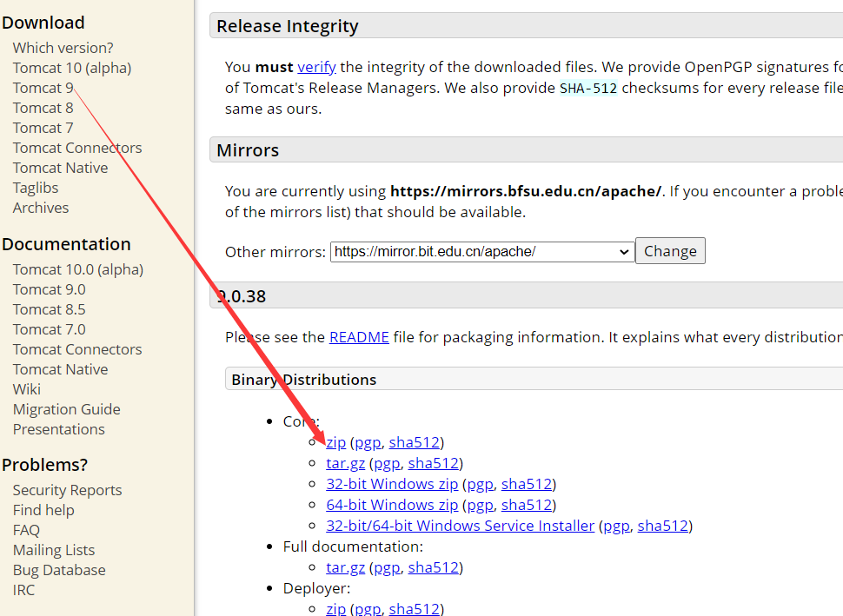This screenshot has width=843, height=616.
Task: Click the 'Binary Distributions' heading
Action: pos(304,380)
